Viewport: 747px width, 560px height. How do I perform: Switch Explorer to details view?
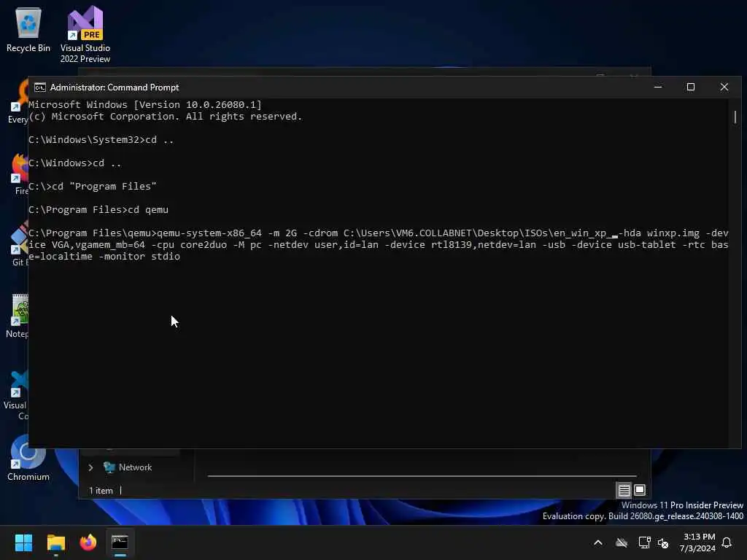[x=624, y=490]
